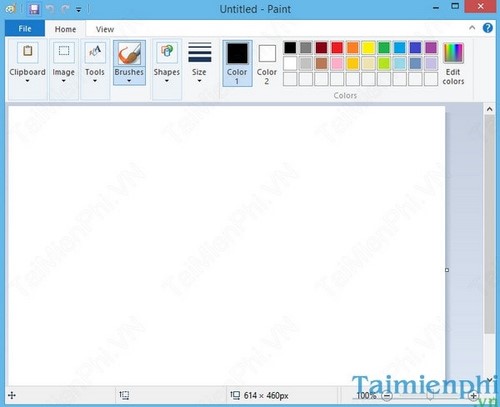Viewport: 500px width, 407px height.
Task: Open Edit colors rainbow icon
Action: coord(453,53)
